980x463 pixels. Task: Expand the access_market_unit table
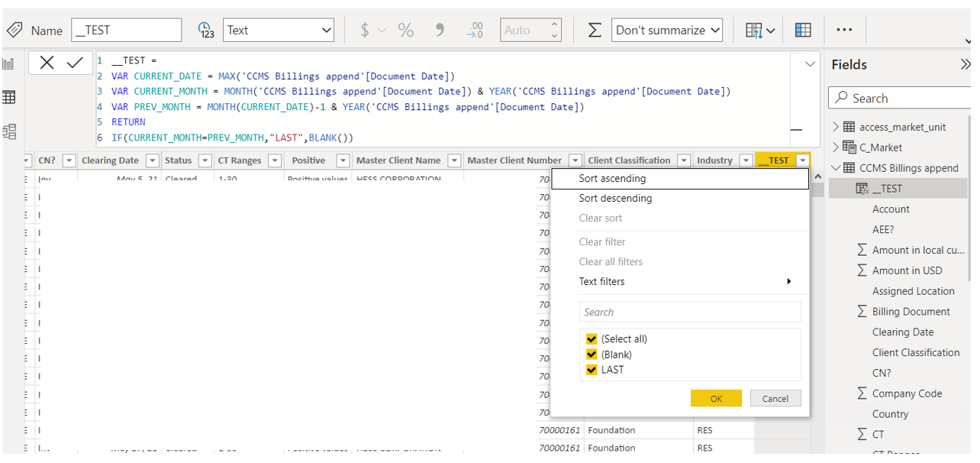(x=836, y=127)
